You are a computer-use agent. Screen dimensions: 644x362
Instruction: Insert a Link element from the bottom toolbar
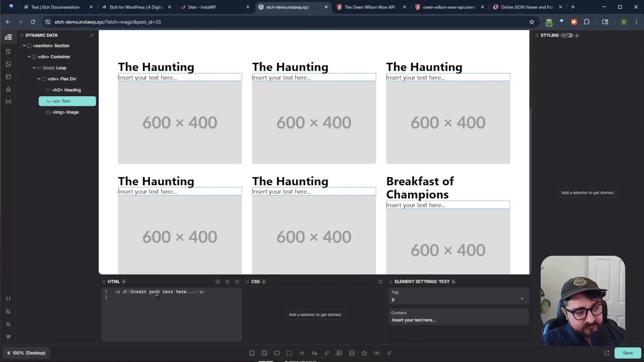click(x=327, y=353)
